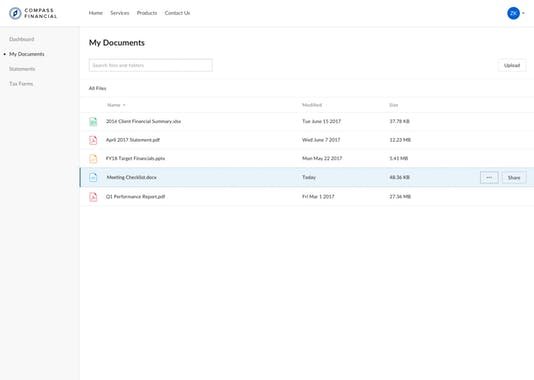Screen dimensions: 534x380
Task: Click the Compass Financial logo icon
Action: 15,13
